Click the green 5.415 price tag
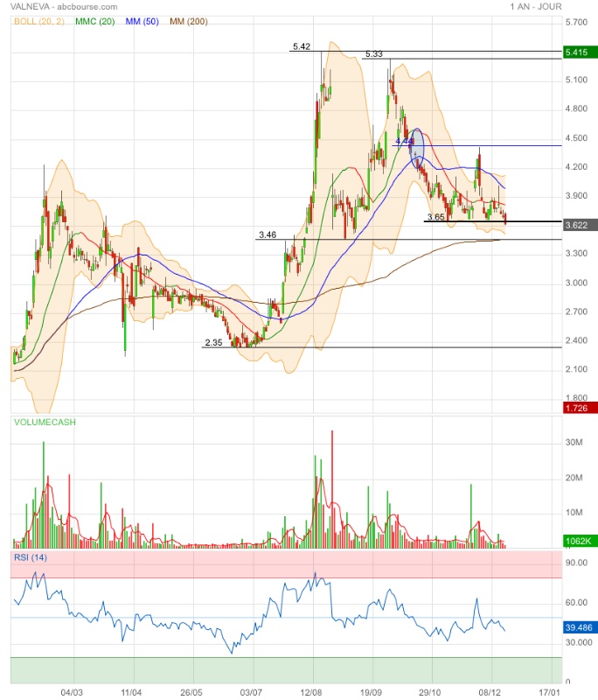This screenshot has height=700, width=598. click(x=581, y=52)
